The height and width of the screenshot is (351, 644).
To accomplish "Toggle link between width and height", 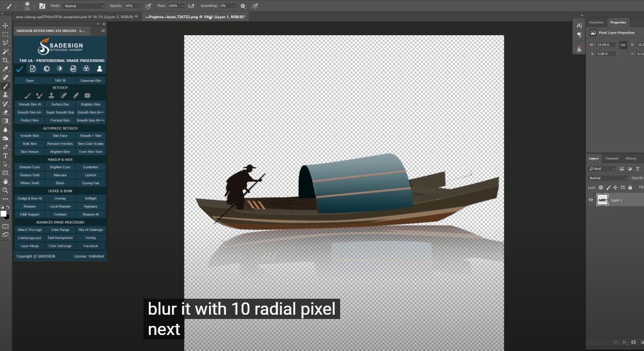I will pos(623,45).
